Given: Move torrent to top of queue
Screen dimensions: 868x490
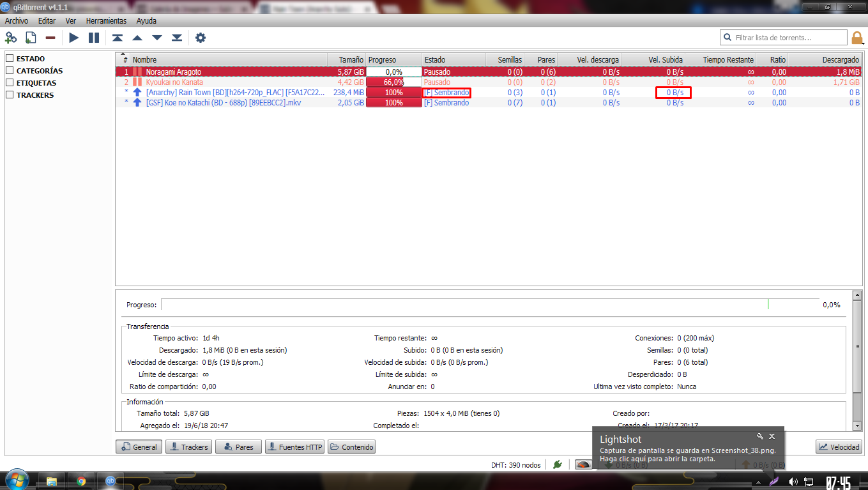Looking at the screenshot, I should pyautogui.click(x=118, y=38).
